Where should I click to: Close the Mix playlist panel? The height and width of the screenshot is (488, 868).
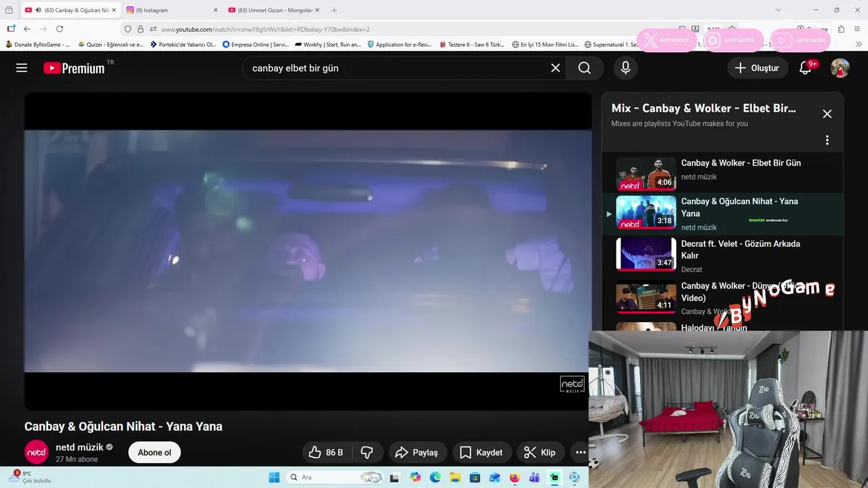827,114
